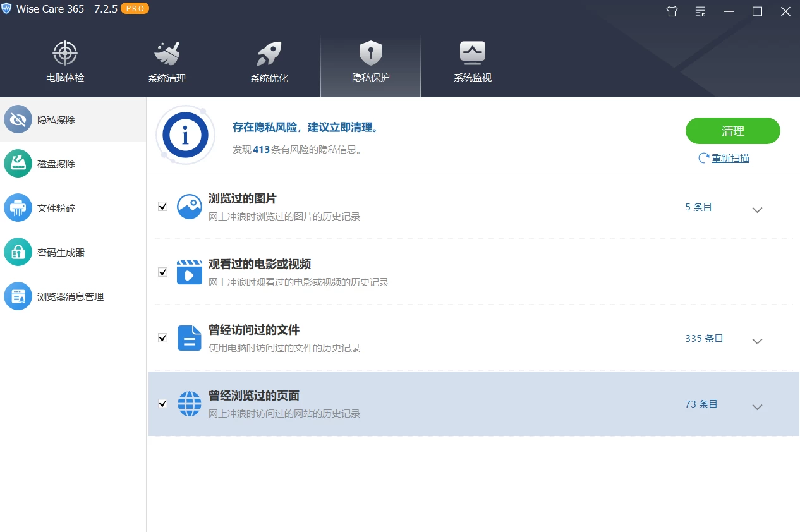
Task: Uncheck the 曾经访问过的文件 checkbox
Action: click(x=162, y=338)
